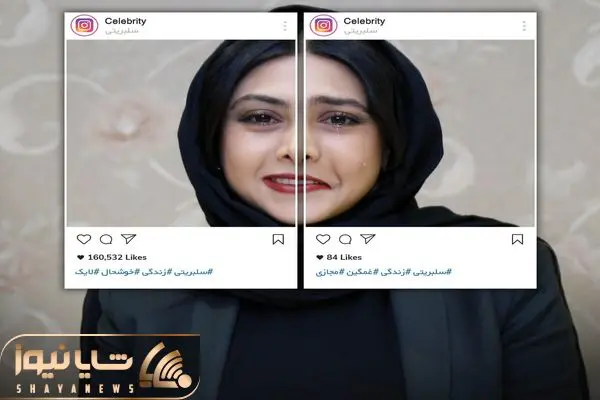Open the left post photo

(x=181, y=133)
